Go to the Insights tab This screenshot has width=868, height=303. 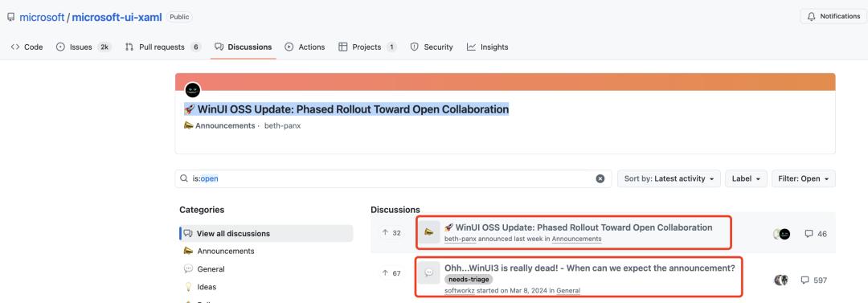(x=487, y=47)
